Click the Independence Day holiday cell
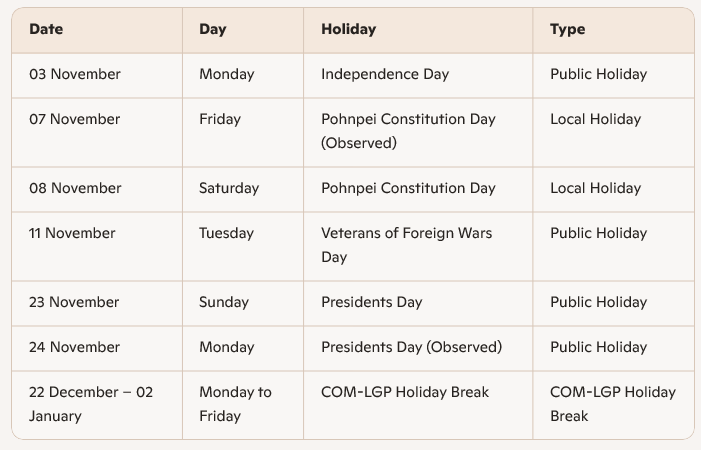 click(385, 74)
